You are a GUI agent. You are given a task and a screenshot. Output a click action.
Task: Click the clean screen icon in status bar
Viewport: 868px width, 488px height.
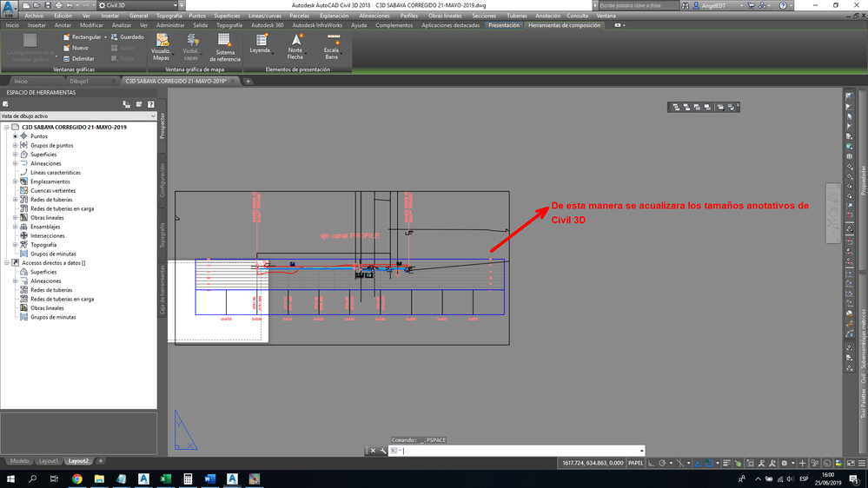851,463
